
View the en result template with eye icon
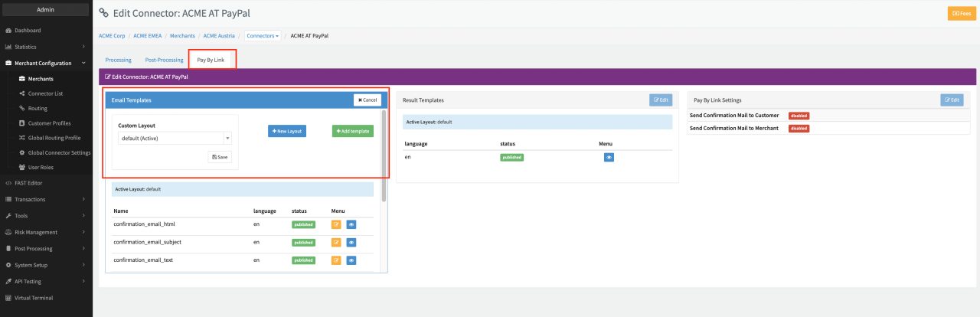pos(609,157)
